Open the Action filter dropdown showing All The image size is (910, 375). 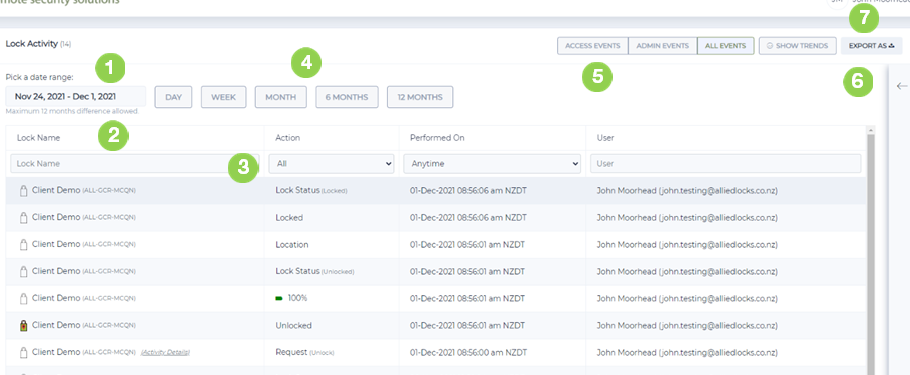(x=331, y=164)
